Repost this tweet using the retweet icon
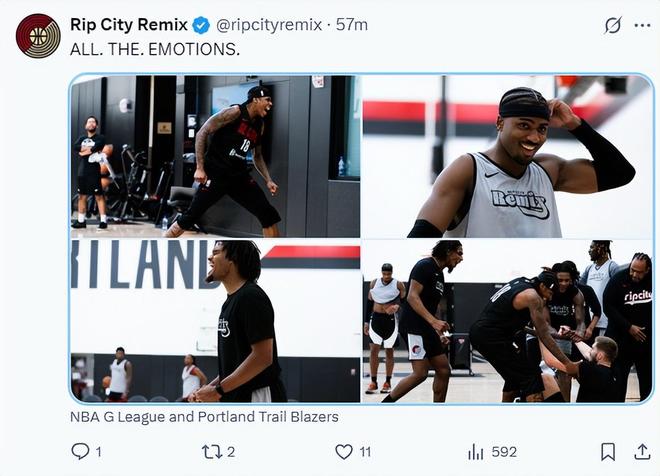 click(x=212, y=452)
